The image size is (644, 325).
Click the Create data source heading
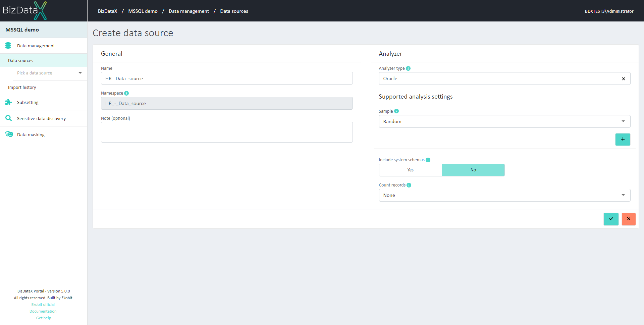[x=133, y=33]
